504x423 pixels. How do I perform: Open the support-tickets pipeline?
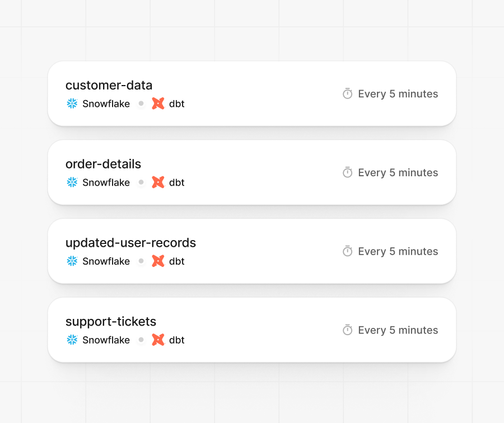point(111,322)
